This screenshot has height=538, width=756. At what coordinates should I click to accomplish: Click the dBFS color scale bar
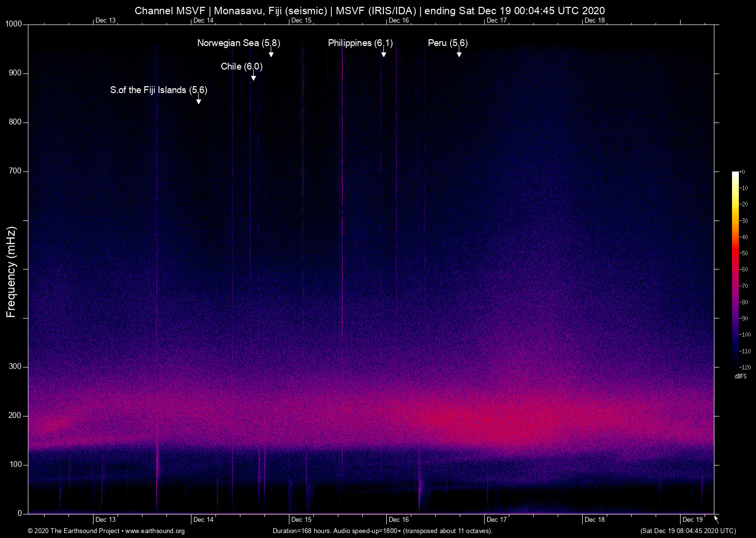coord(735,269)
